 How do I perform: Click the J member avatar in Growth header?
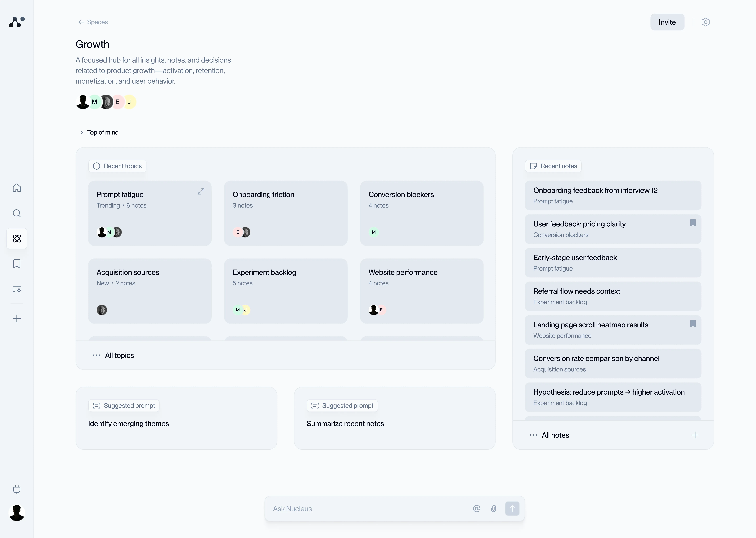pyautogui.click(x=129, y=102)
